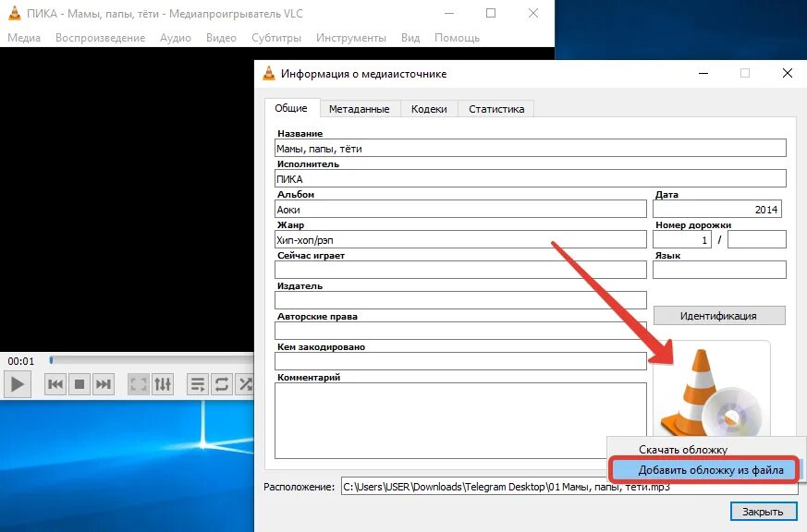This screenshot has height=532, width=807.
Task: Click the Исполнитель field
Action: tap(530, 178)
